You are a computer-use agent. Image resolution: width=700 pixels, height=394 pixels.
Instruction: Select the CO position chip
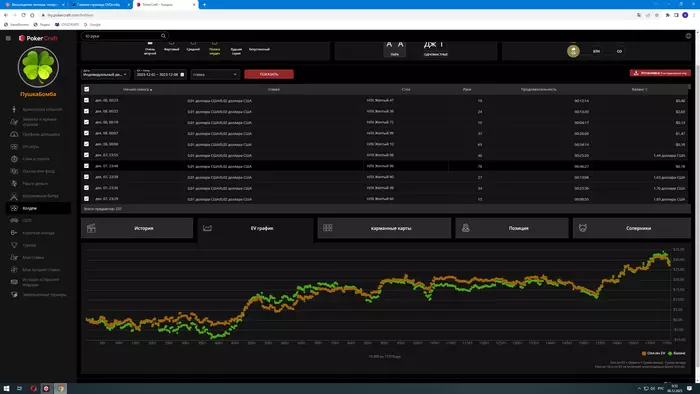(x=619, y=51)
